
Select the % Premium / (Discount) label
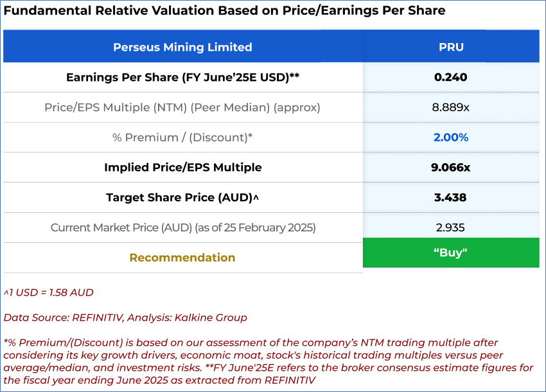(182, 138)
